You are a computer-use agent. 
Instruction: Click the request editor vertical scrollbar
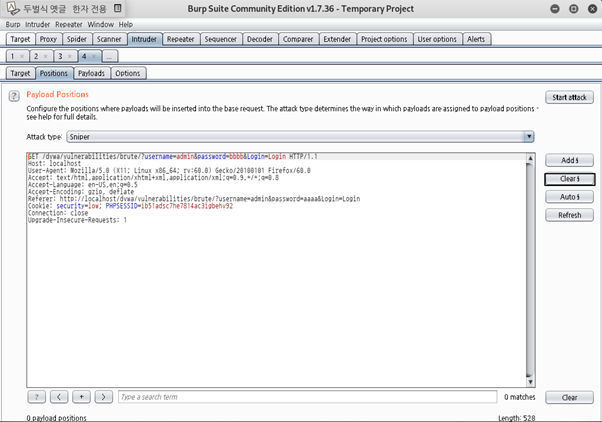pos(530,269)
